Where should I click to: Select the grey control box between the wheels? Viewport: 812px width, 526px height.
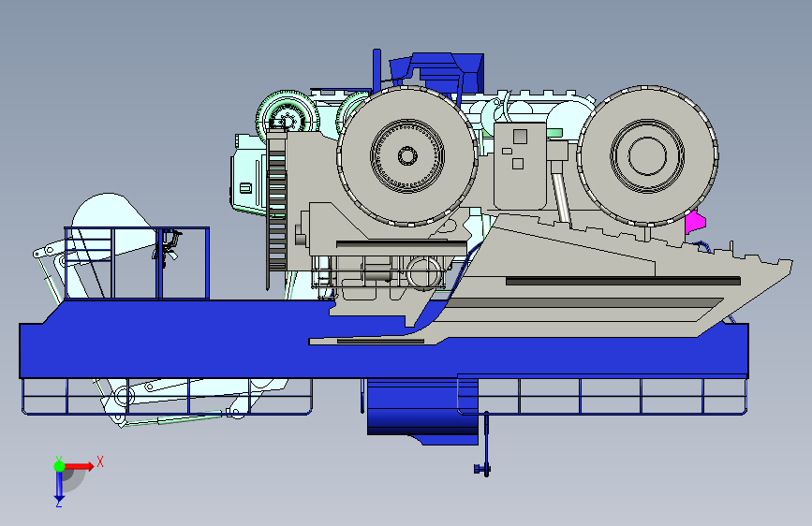520,166
